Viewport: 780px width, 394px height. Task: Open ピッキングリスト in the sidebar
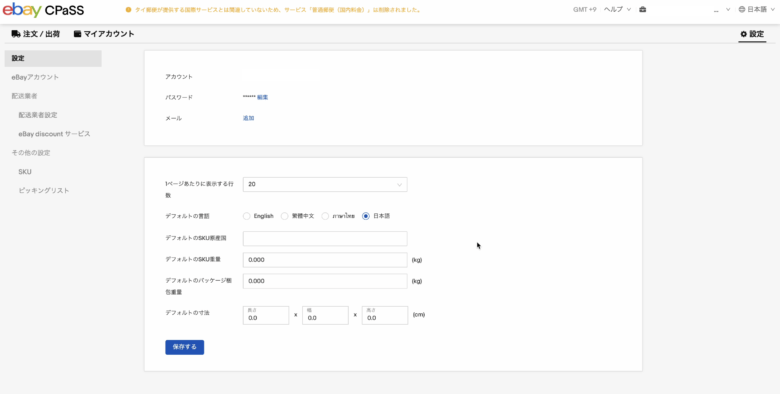pos(44,191)
